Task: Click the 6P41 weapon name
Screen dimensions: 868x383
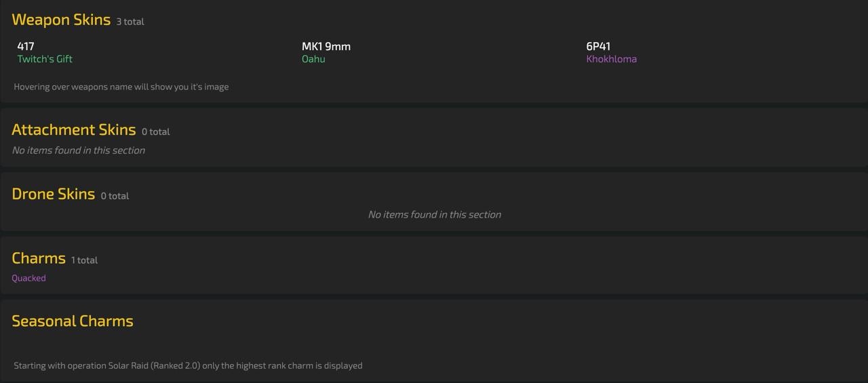Action: click(x=598, y=46)
